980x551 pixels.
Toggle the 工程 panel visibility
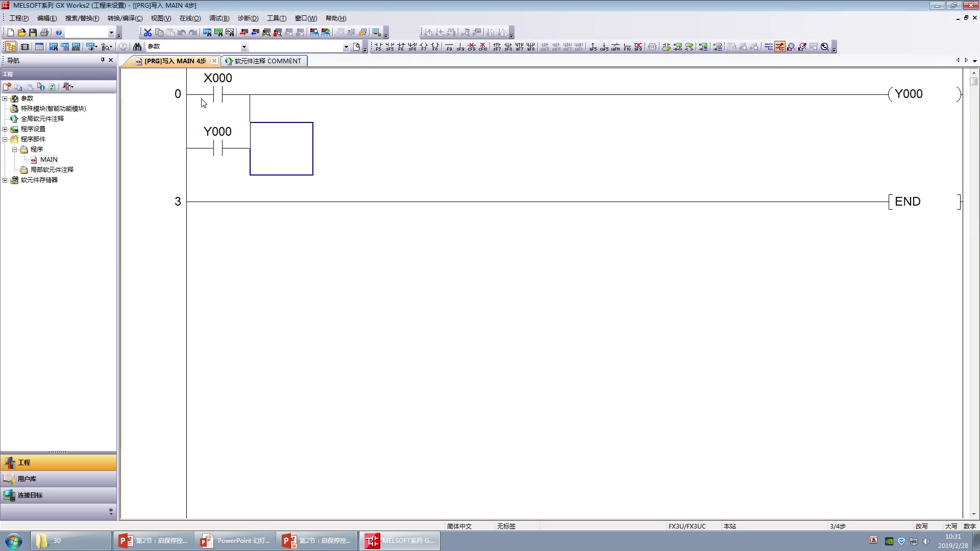pos(58,462)
